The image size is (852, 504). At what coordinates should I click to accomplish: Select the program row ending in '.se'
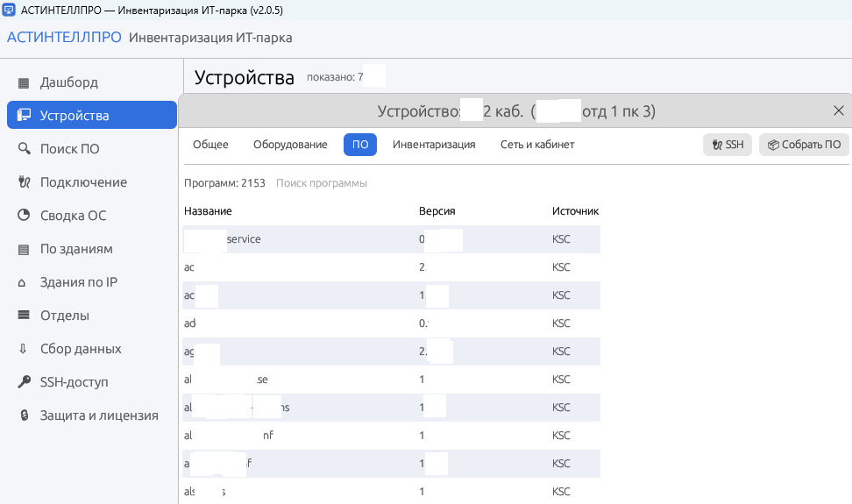tap(391, 379)
